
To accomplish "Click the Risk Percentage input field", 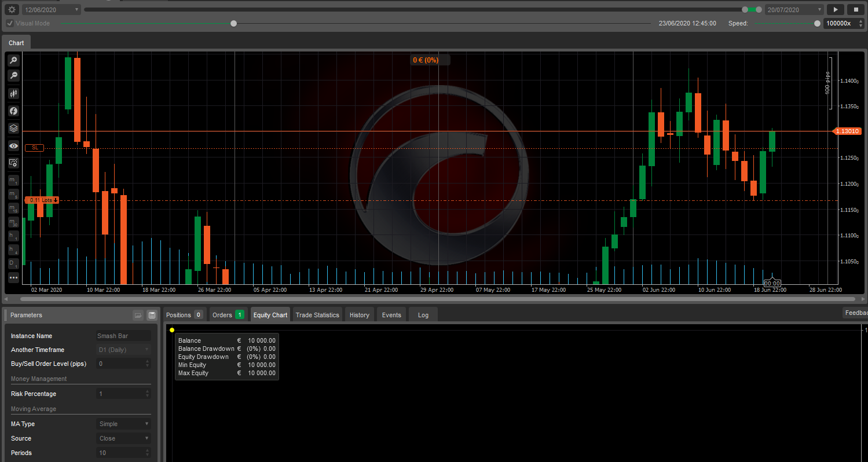I will pos(120,394).
